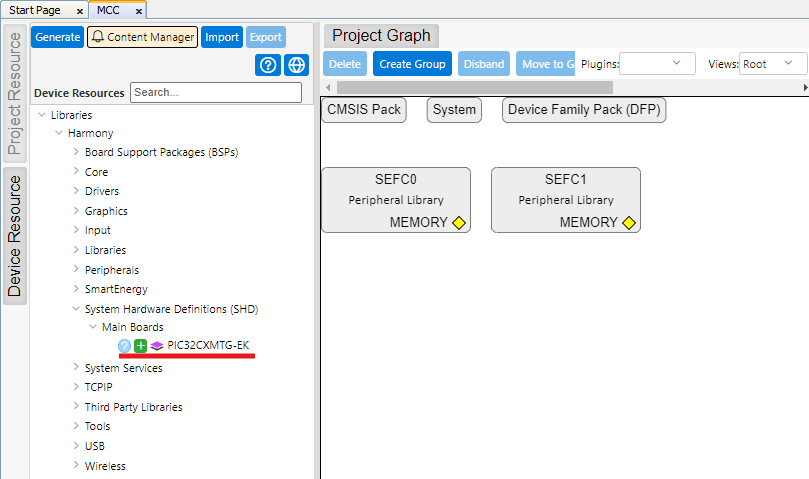The width and height of the screenshot is (809, 479).
Task: Open the Project Resource side tab
Action: [x=14, y=94]
